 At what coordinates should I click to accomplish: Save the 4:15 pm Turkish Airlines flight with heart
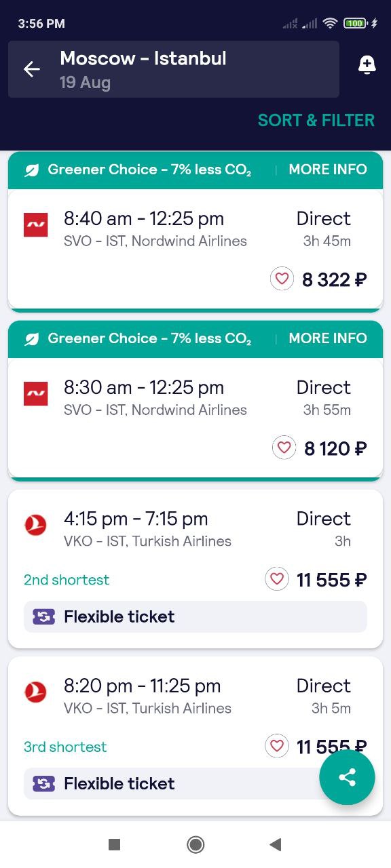(x=276, y=579)
